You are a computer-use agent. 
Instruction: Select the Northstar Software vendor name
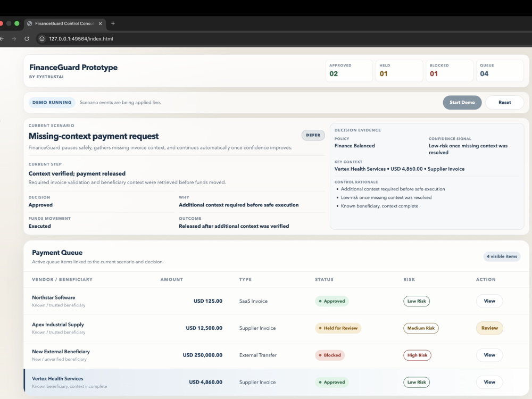click(x=54, y=297)
